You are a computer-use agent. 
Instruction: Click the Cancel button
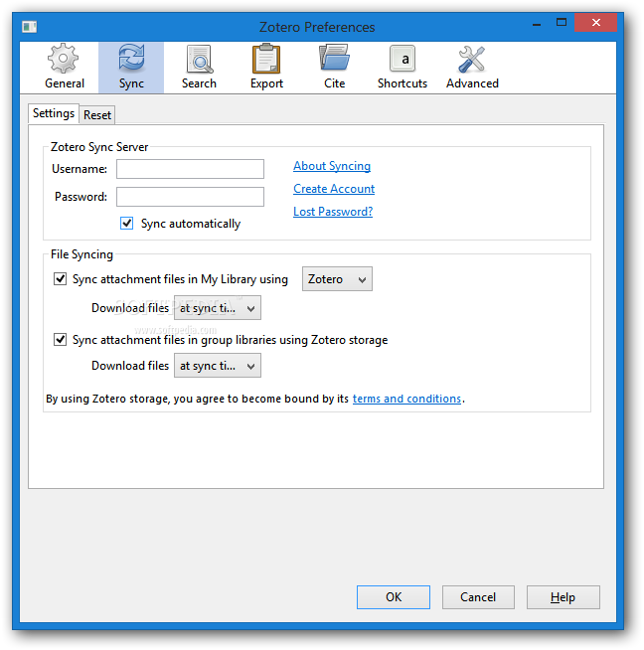478,597
